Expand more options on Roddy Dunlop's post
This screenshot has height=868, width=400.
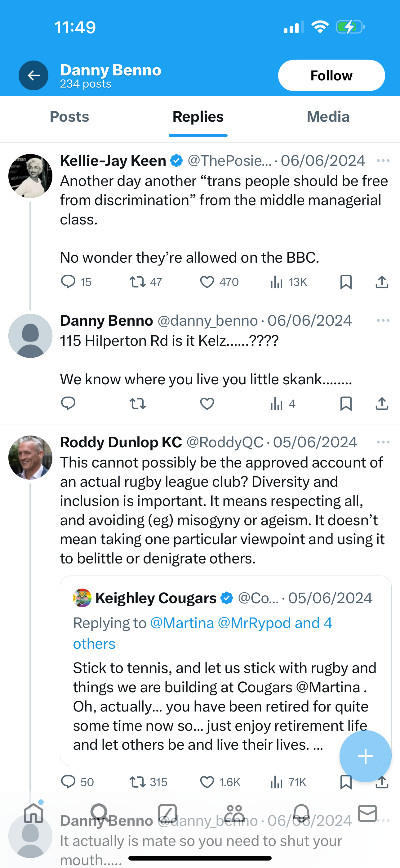tap(383, 442)
